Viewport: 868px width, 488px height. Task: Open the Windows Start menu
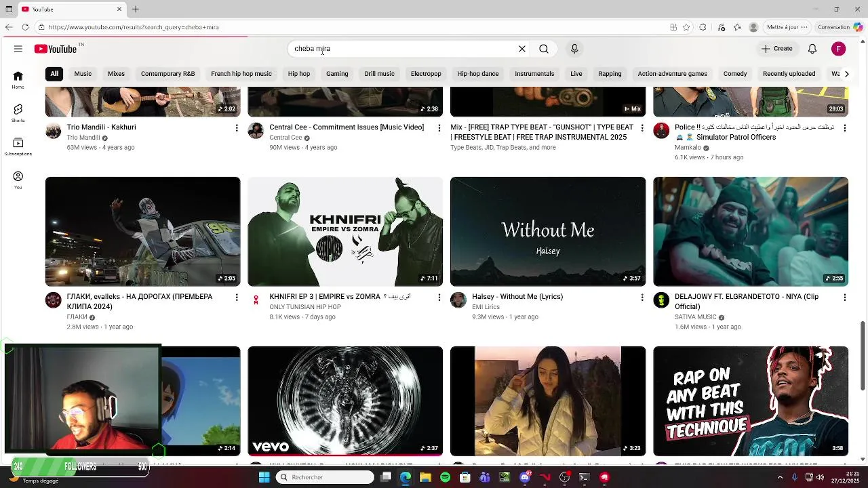[x=264, y=477]
